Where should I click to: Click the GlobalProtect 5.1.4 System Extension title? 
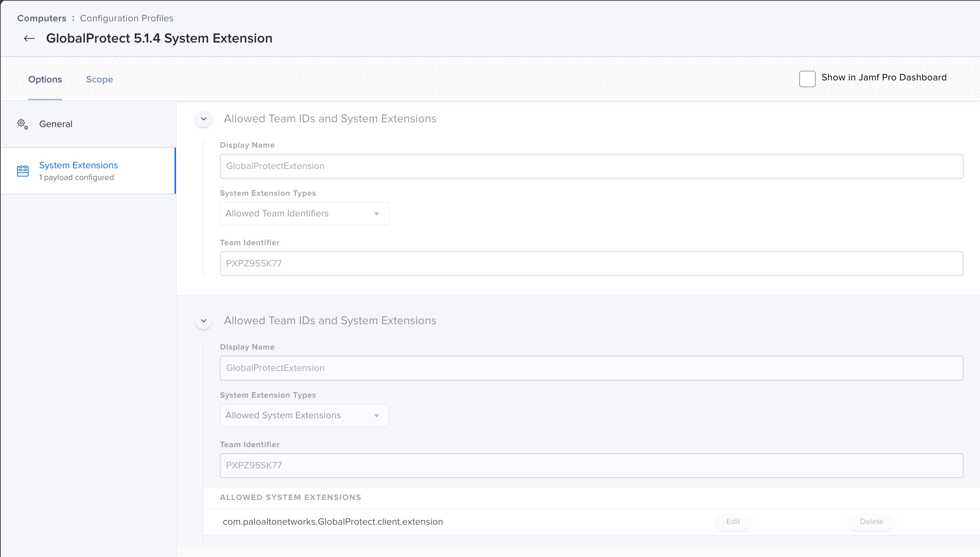point(159,38)
